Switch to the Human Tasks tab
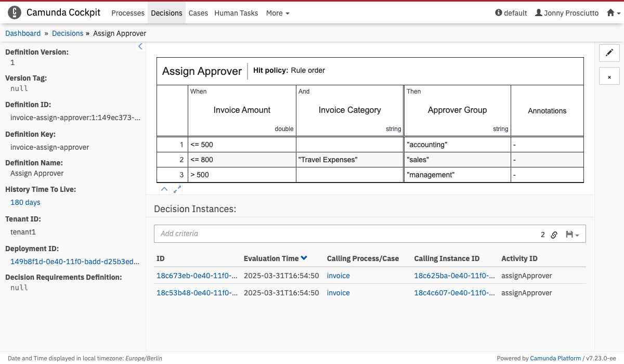The height and width of the screenshot is (364, 624). click(236, 13)
